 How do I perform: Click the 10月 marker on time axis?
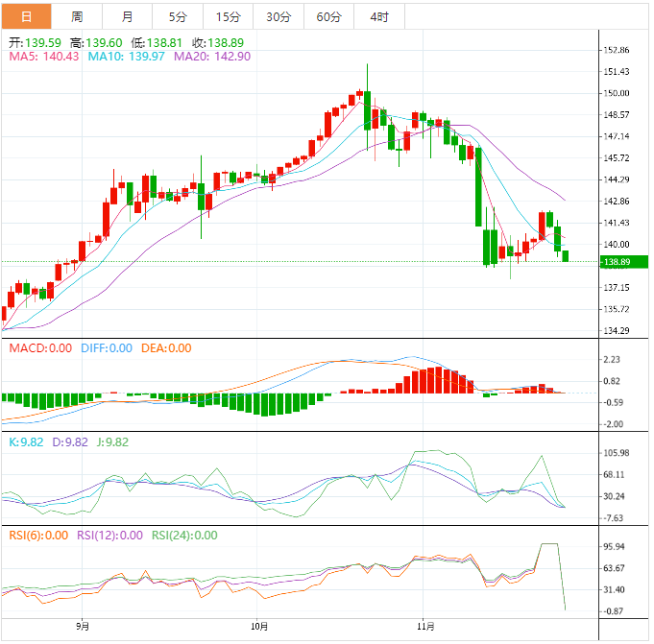coord(258,628)
